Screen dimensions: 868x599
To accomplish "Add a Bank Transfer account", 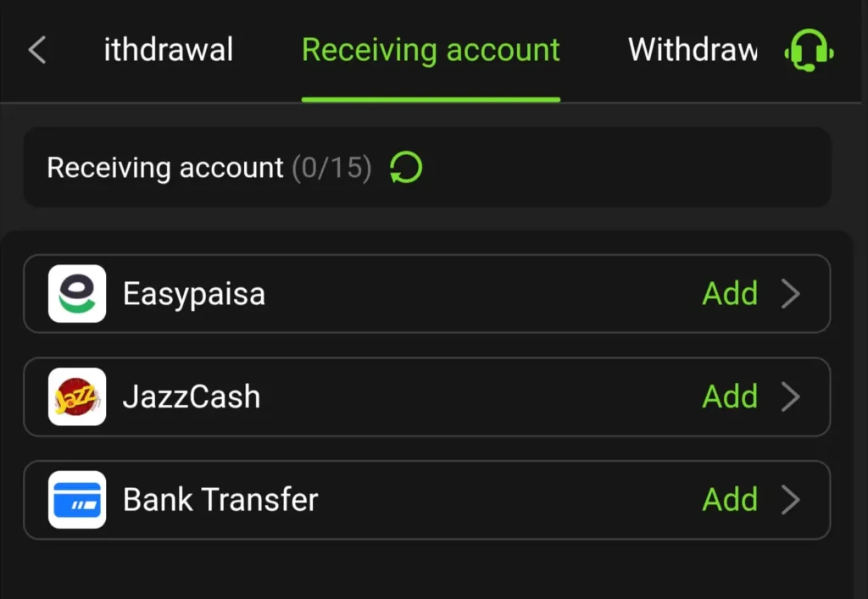I will coord(730,499).
